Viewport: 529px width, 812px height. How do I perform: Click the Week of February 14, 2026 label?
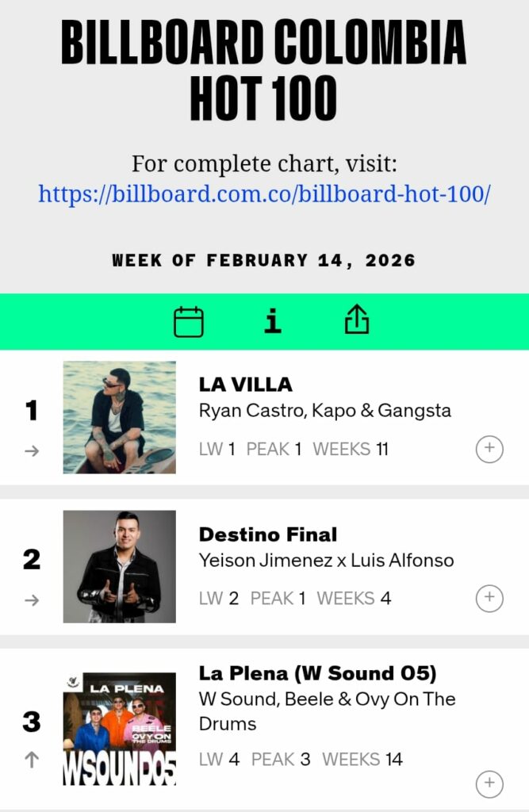[x=264, y=260]
